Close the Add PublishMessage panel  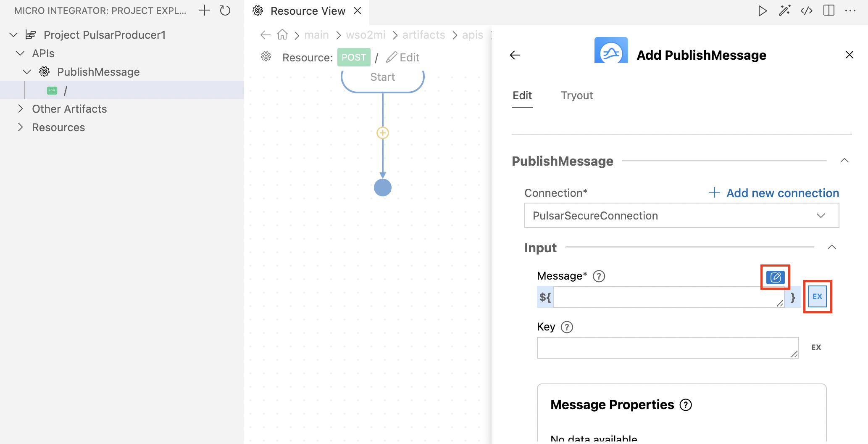tap(849, 55)
